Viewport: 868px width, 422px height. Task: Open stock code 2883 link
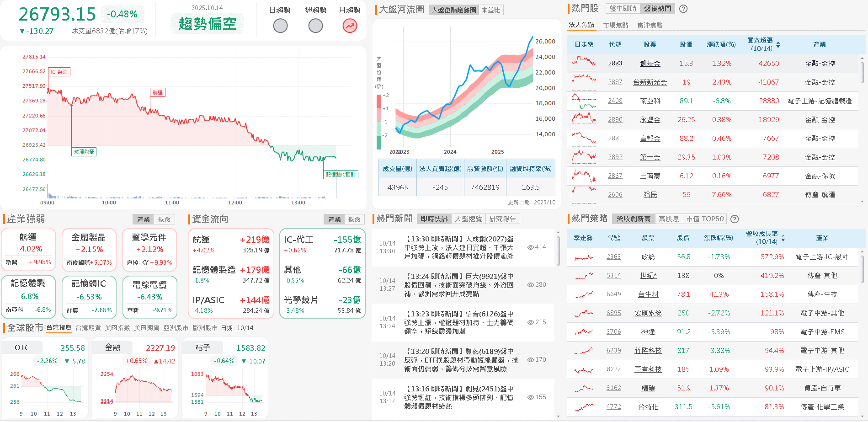pyautogui.click(x=615, y=64)
